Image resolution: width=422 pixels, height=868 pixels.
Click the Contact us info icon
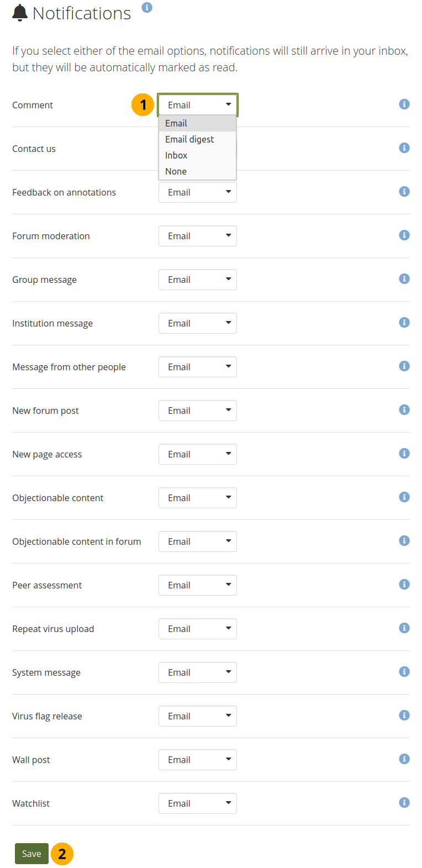(404, 148)
